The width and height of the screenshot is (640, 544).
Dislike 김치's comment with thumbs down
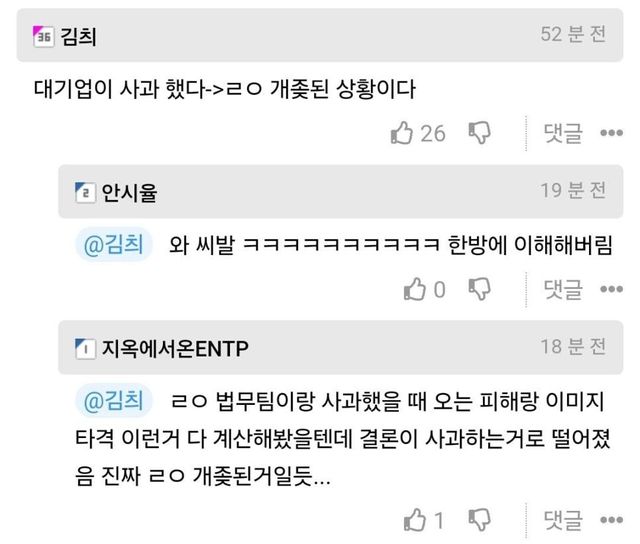point(480,133)
